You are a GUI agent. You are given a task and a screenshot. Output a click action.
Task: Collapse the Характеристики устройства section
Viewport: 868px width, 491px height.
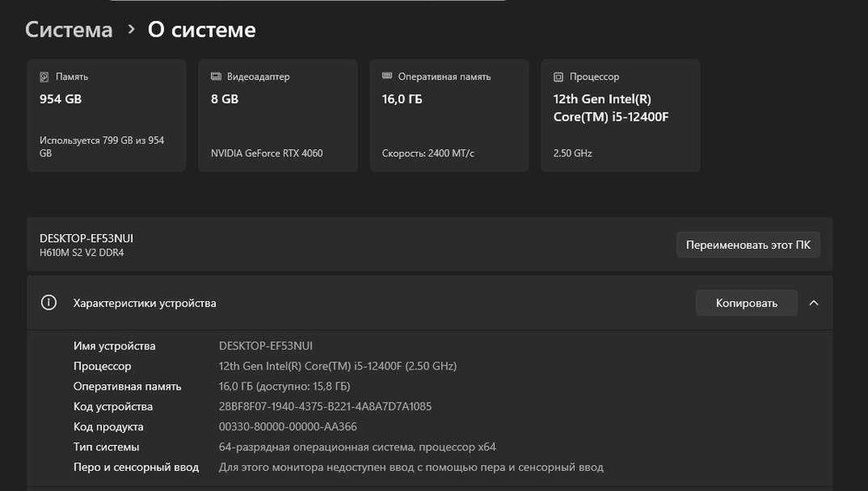click(814, 303)
